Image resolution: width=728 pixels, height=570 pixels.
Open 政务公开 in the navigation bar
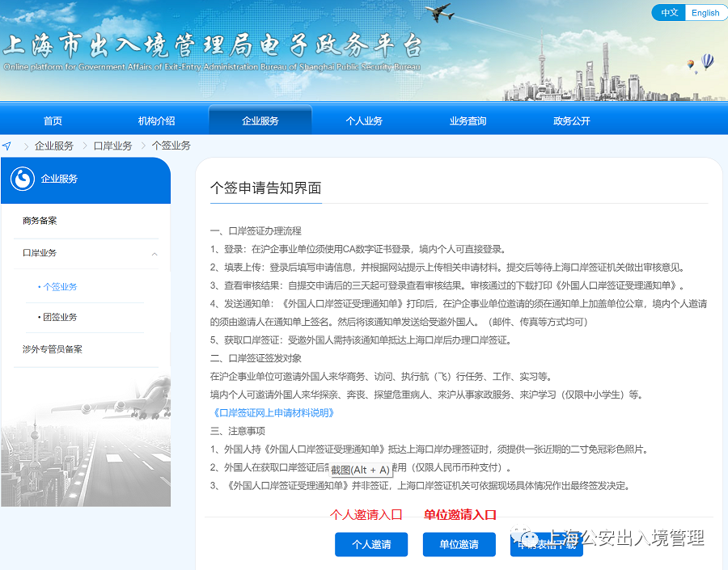[571, 121]
